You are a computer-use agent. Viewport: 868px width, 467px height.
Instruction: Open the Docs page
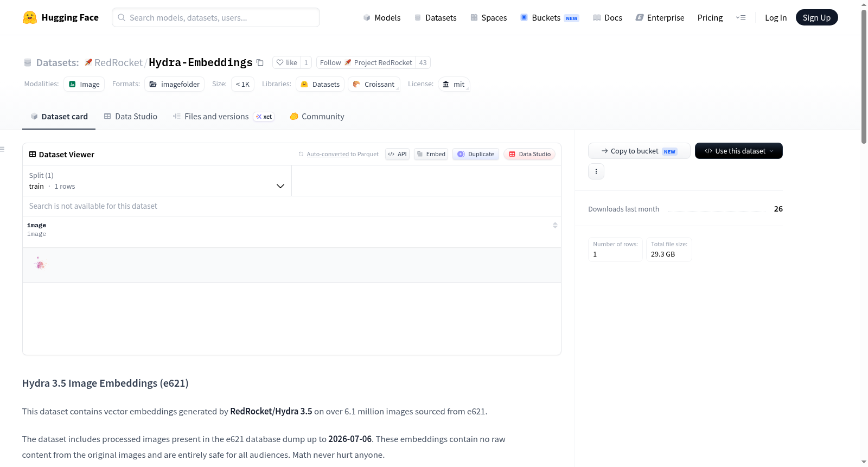tap(608, 17)
